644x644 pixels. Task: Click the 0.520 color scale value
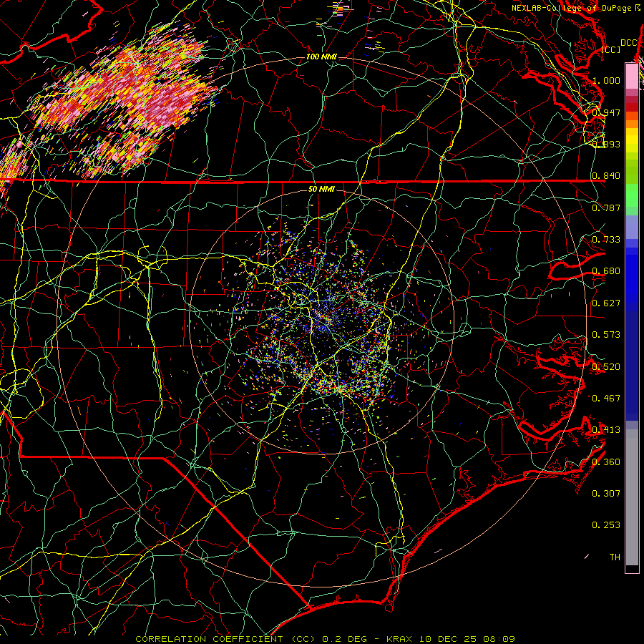click(606, 366)
